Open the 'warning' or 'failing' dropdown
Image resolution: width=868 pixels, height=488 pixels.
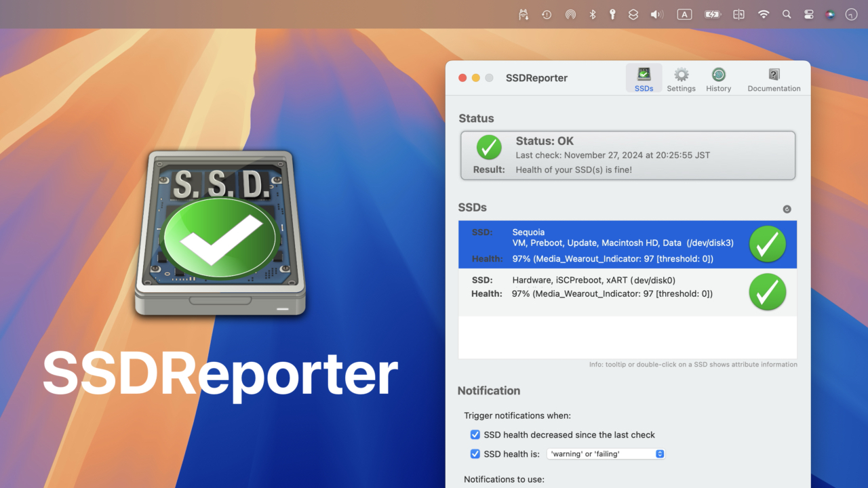tap(606, 454)
